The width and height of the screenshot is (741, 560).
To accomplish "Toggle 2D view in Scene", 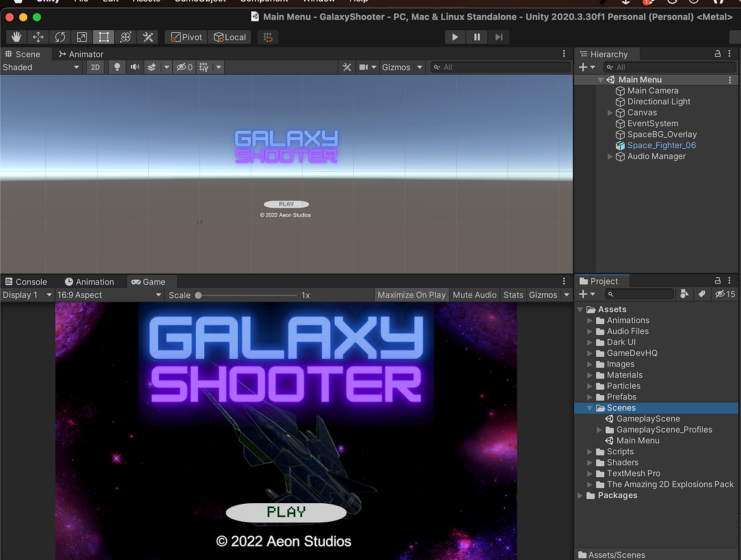I will [95, 67].
